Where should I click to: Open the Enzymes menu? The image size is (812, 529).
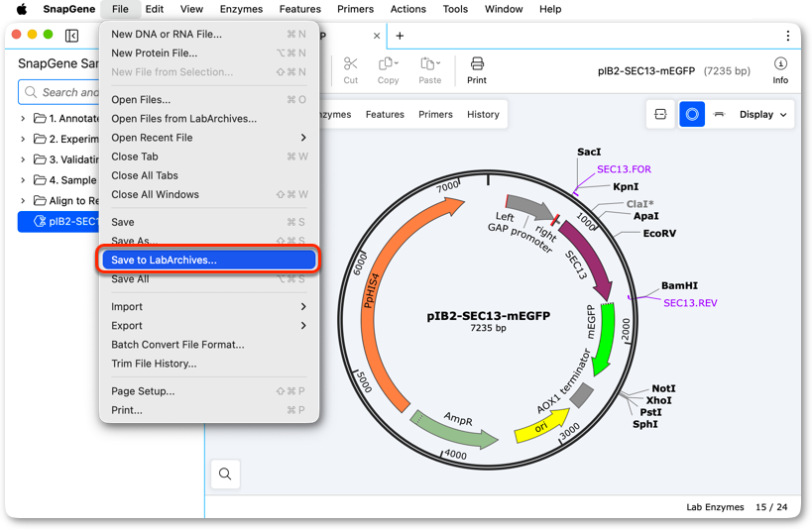(241, 9)
